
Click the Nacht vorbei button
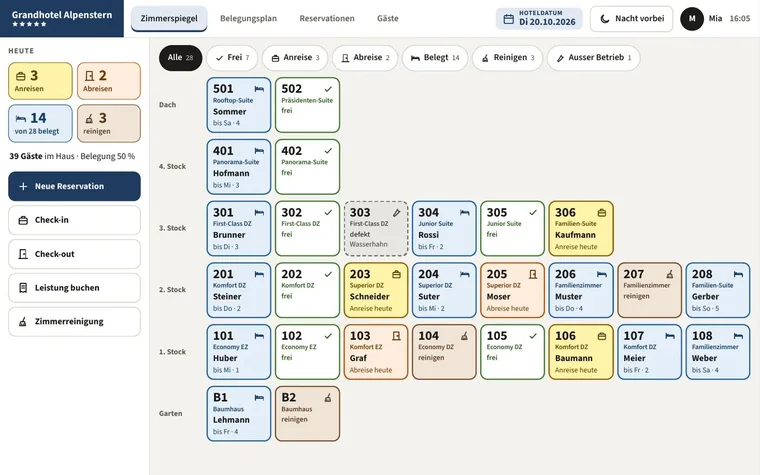(632, 19)
